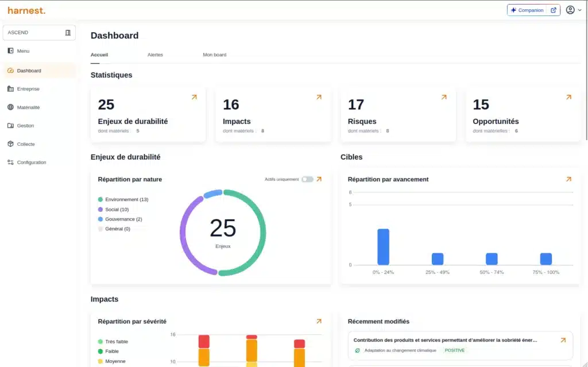
Task: Click the POSITIVE tag
Action: (x=455, y=350)
